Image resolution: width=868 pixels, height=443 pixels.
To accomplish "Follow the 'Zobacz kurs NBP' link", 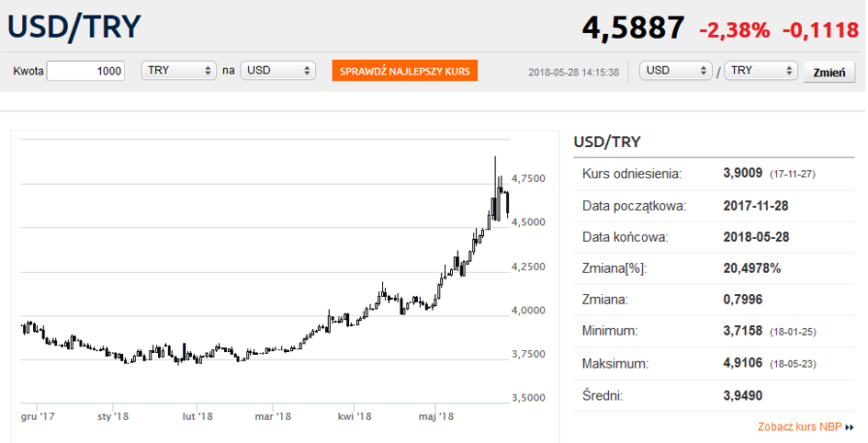I will [798, 427].
